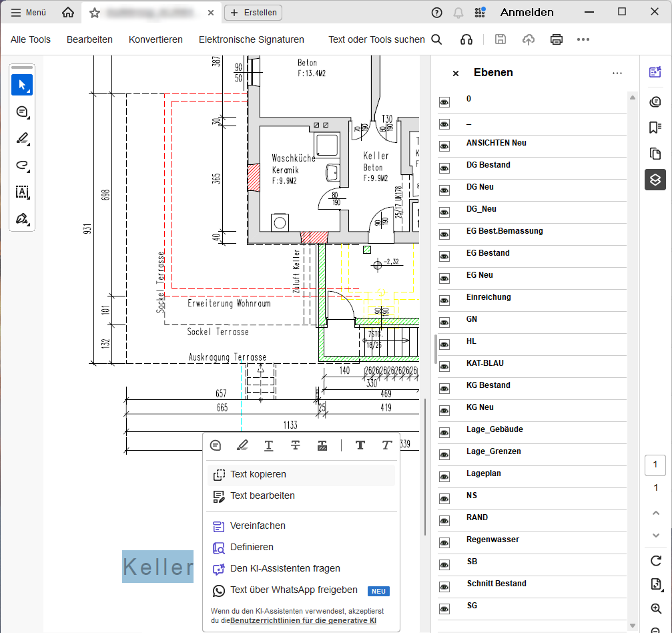Select the Lage_Gebäude layer name
Image resolution: width=672 pixels, height=633 pixels.
[494, 429]
